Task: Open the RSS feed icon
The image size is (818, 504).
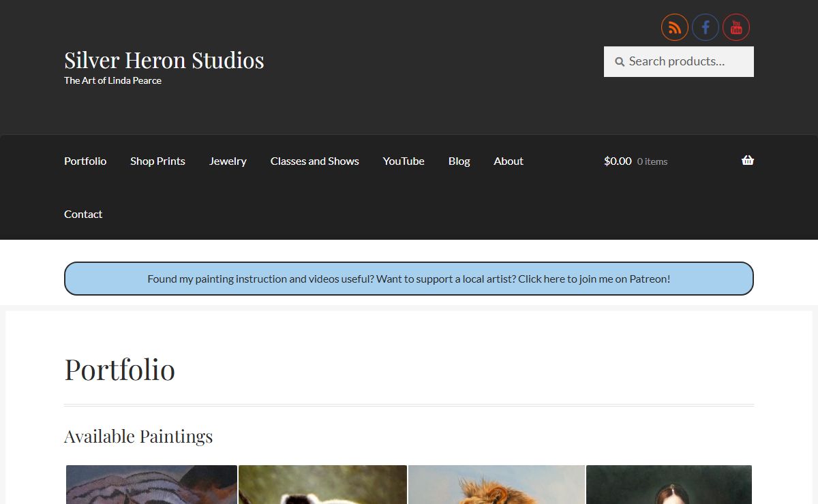Action: pyautogui.click(x=674, y=27)
